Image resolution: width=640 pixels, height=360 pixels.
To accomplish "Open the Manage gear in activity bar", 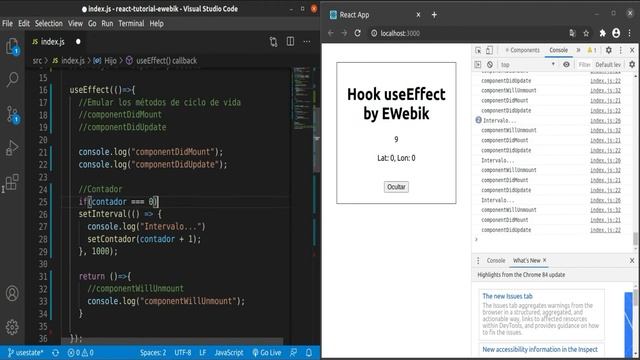I will [x=12, y=327].
